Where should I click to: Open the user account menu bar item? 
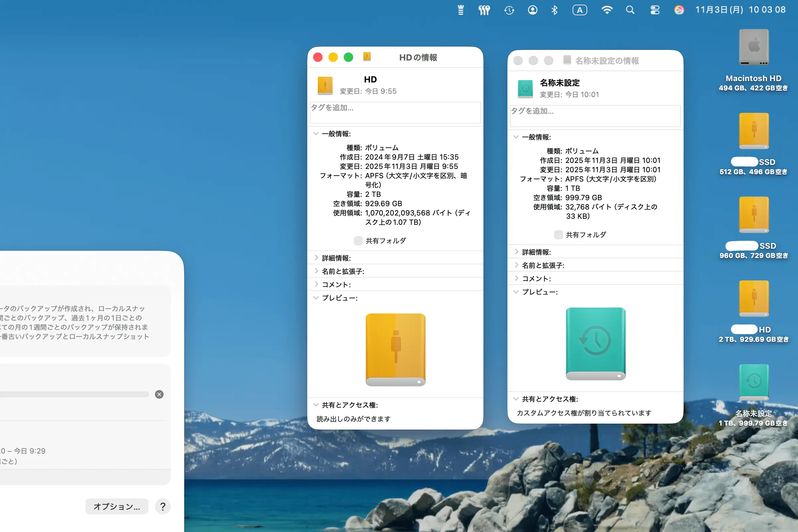(x=532, y=10)
